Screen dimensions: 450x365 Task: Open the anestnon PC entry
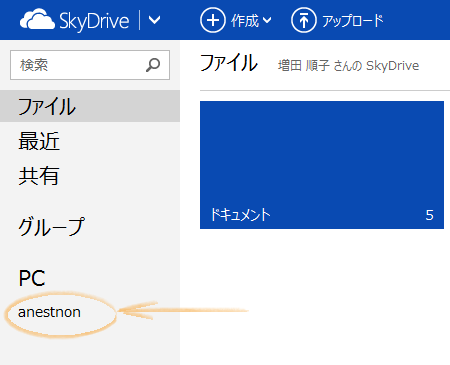pos(49,312)
